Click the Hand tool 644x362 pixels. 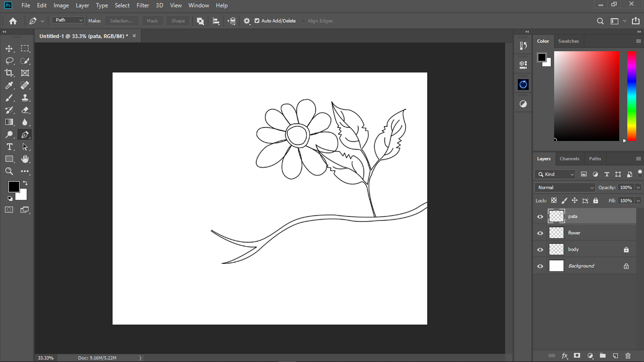(25, 159)
